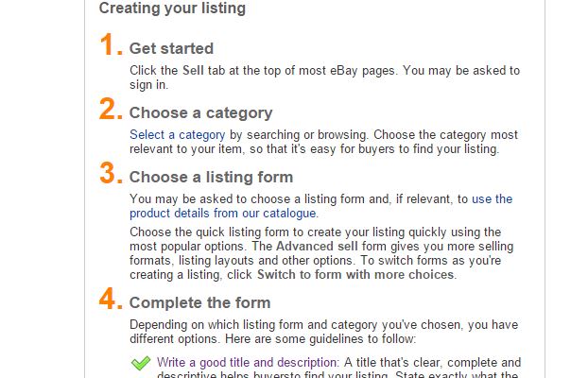The width and height of the screenshot is (588, 378).
Task: Click the orange step number 2
Action: point(111,109)
